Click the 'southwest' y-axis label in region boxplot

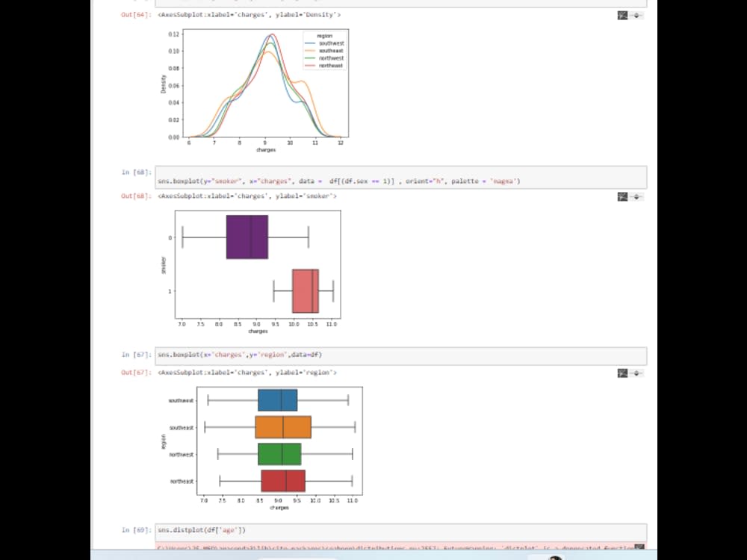(x=181, y=401)
